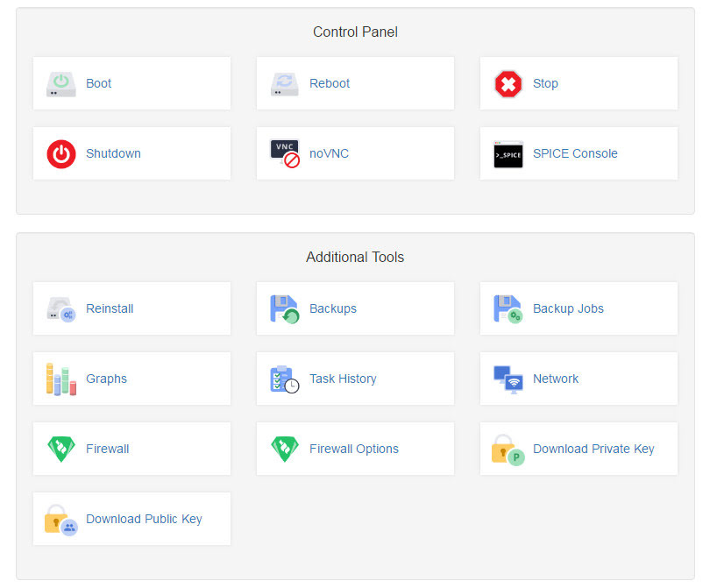Click the Task History clipboard icon
This screenshot has height=588, width=710.
[283, 379]
